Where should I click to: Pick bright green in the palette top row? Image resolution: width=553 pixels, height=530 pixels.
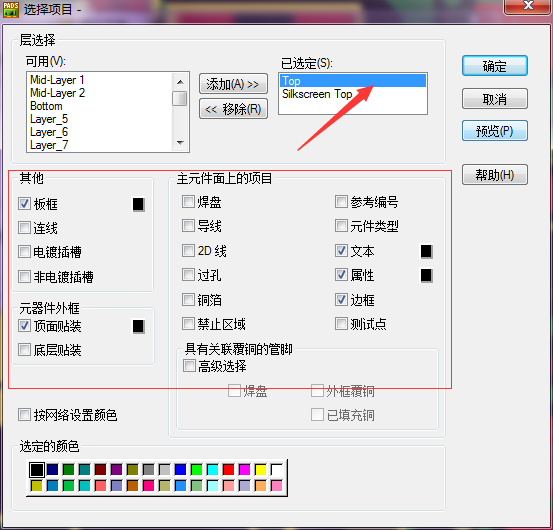point(196,470)
